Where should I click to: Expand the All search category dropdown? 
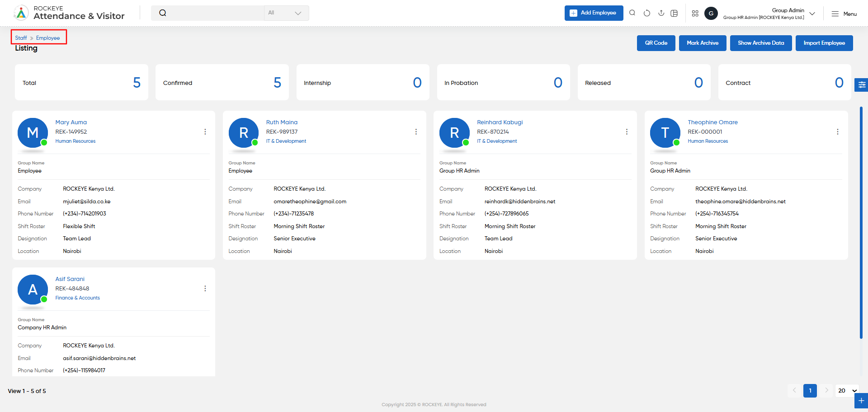[287, 13]
